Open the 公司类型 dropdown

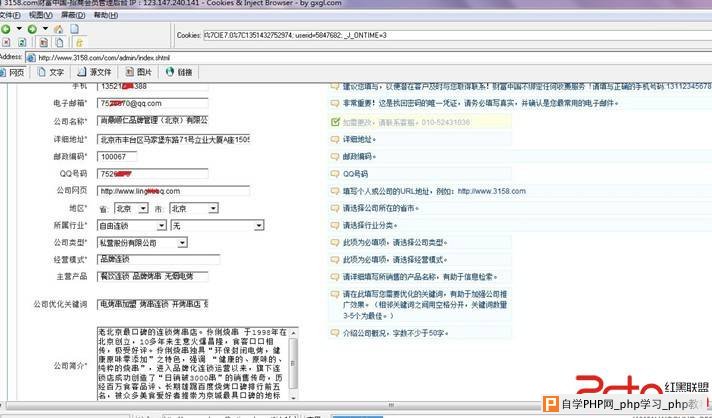tap(142, 243)
